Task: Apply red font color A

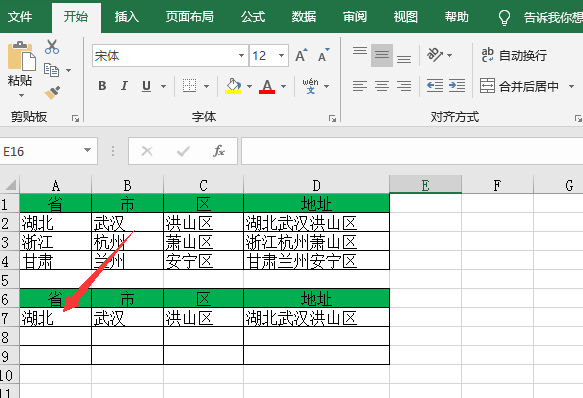Action: pyautogui.click(x=267, y=86)
